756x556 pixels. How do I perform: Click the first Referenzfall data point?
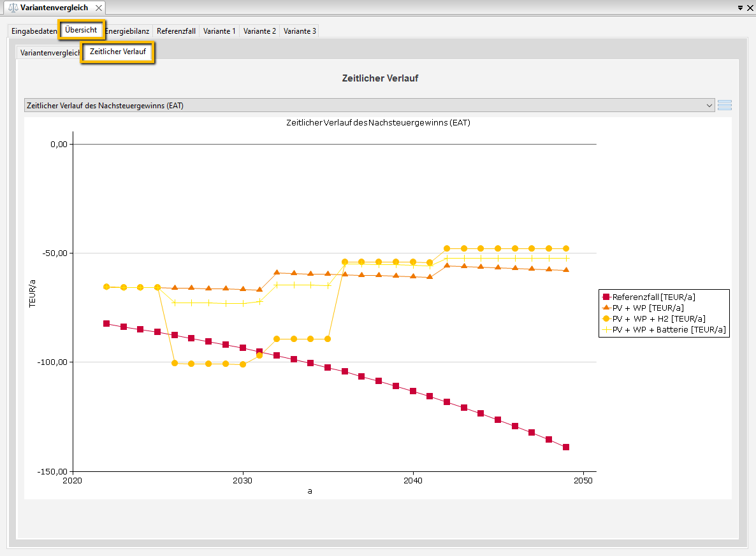pyautogui.click(x=106, y=324)
